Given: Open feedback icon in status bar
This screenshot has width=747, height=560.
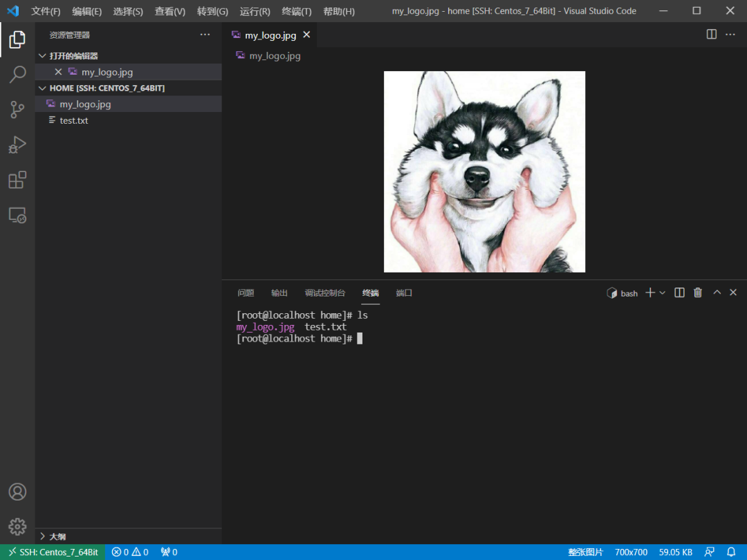Looking at the screenshot, I should coord(709,552).
